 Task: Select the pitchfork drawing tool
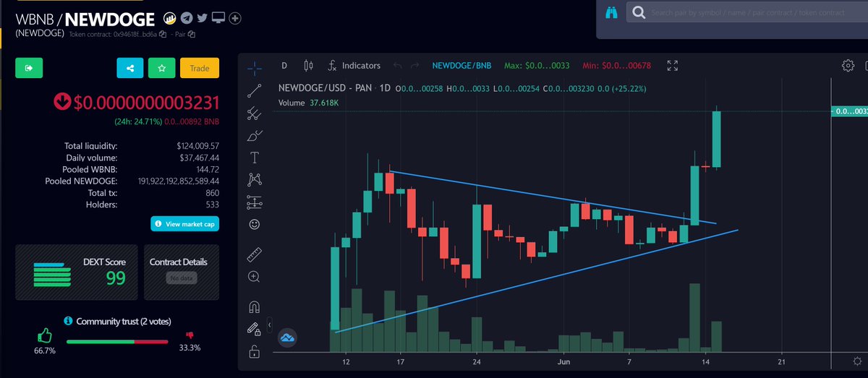tap(254, 113)
